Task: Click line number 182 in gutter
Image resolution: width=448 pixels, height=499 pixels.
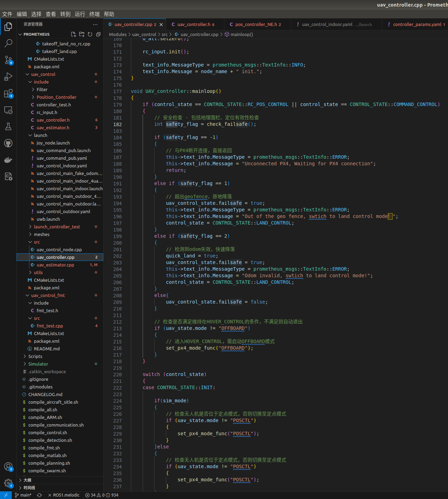Action: point(117,124)
